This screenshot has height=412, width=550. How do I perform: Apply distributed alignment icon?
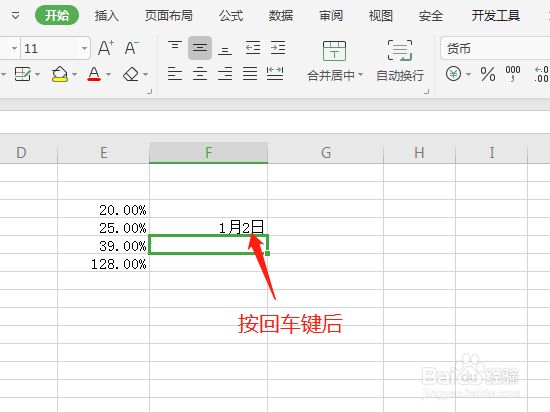tap(275, 74)
